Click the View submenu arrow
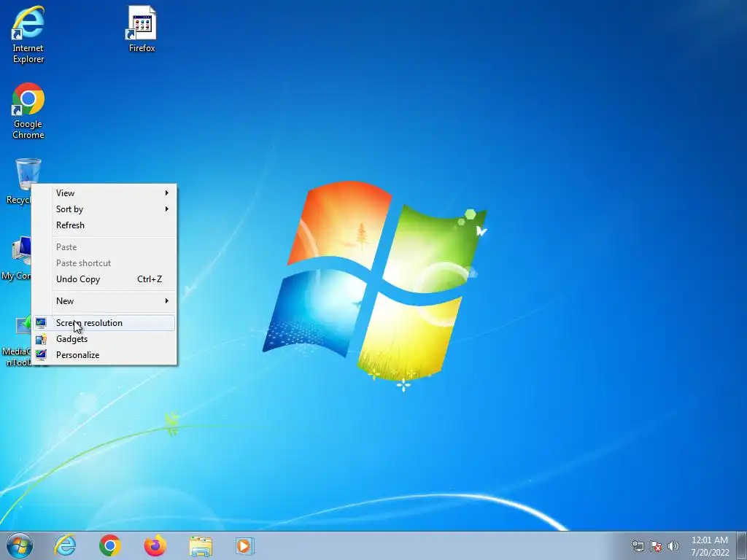 tap(167, 192)
